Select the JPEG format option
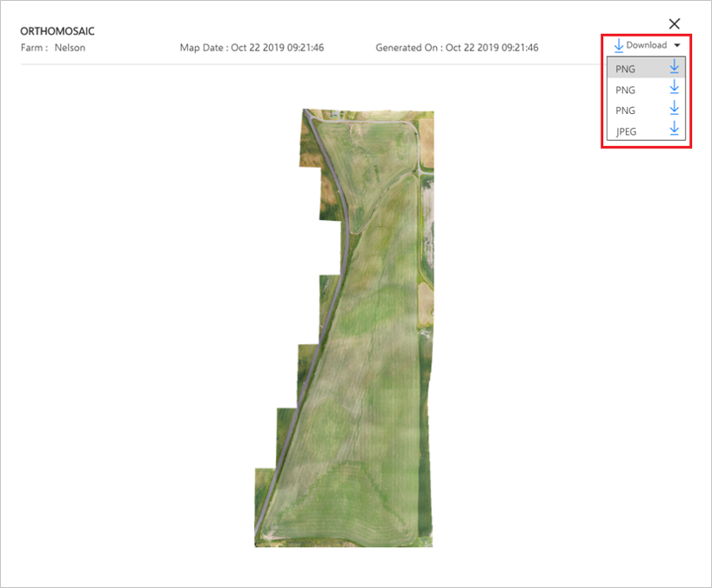 [x=646, y=130]
